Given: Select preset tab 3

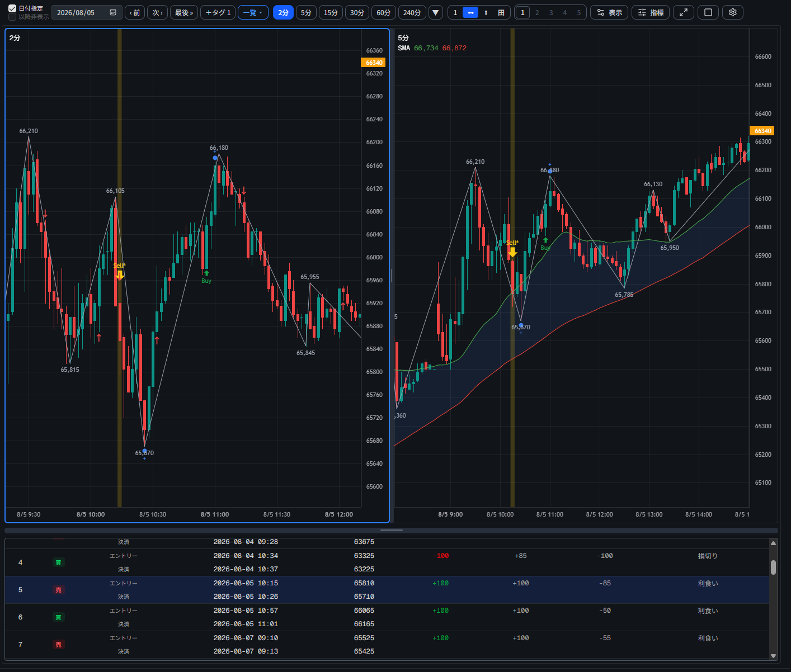Looking at the screenshot, I should tap(551, 12).
